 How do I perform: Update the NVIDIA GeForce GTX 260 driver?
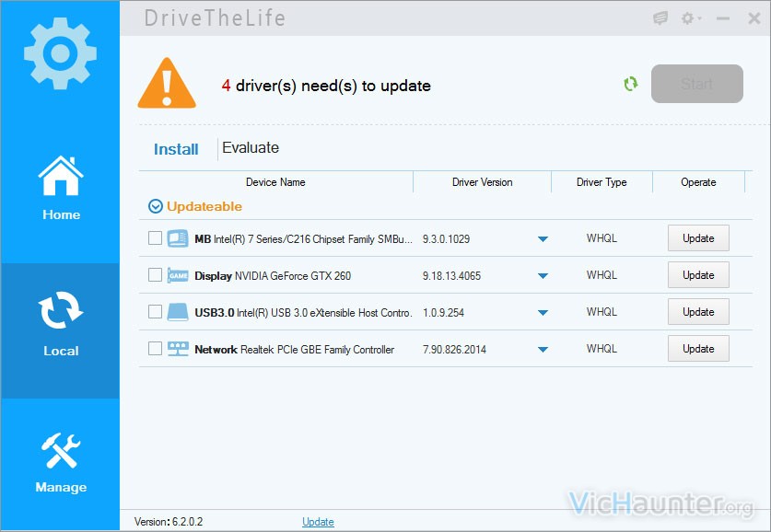(698, 275)
